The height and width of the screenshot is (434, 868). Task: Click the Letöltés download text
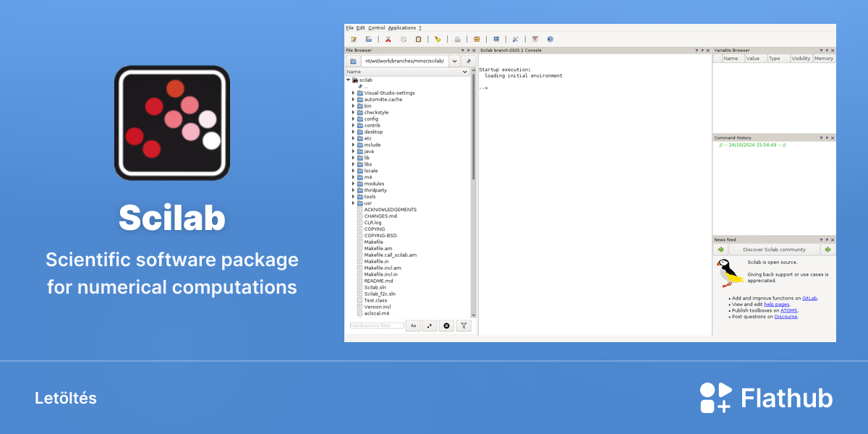click(66, 399)
